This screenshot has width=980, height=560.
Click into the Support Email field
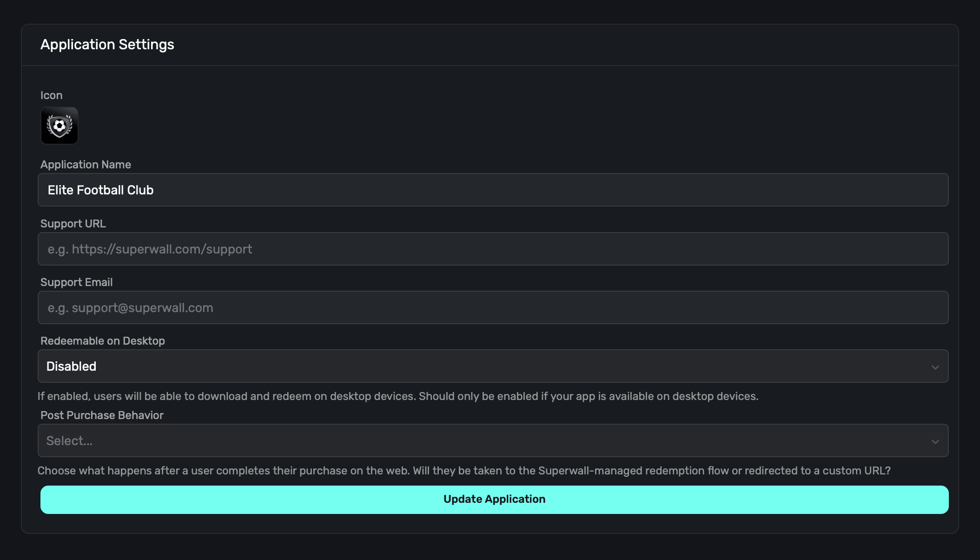click(x=493, y=307)
